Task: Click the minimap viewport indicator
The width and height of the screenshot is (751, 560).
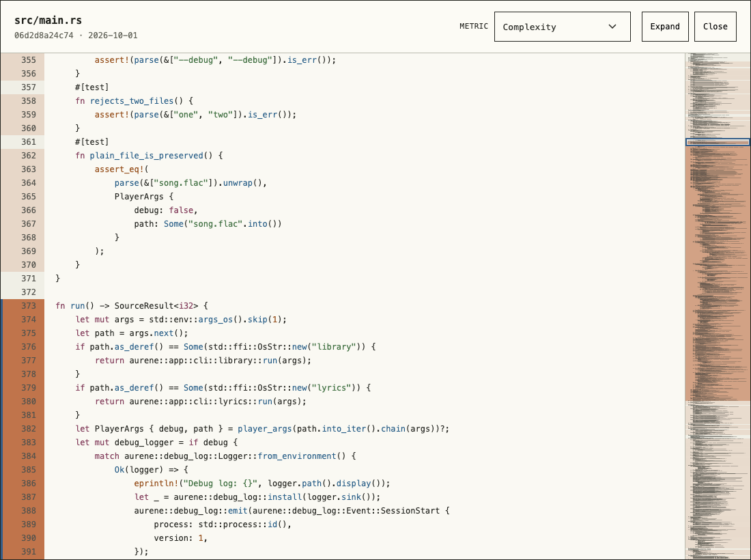Action: [718, 142]
